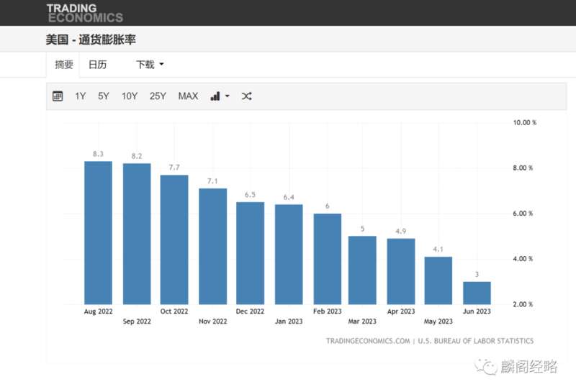Viewport: 576px width, 392px height.
Task: Click the shuffle compare icon
Action: [x=246, y=96]
